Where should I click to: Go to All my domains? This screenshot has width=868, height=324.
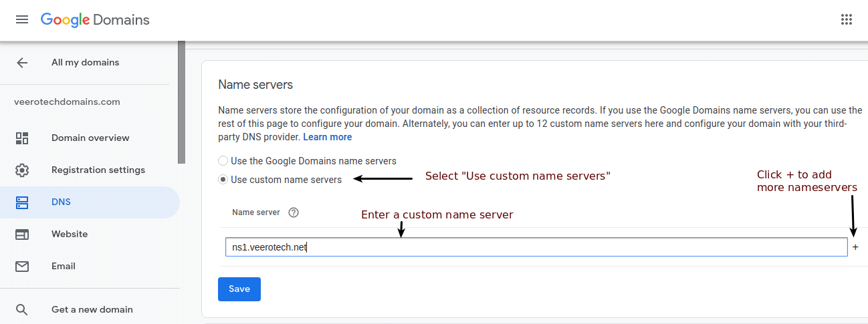85,63
